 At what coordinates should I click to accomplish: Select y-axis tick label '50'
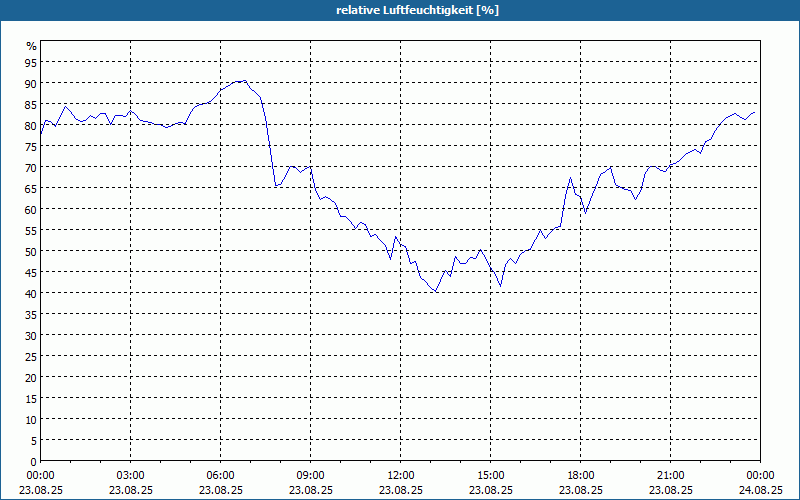(x=31, y=252)
